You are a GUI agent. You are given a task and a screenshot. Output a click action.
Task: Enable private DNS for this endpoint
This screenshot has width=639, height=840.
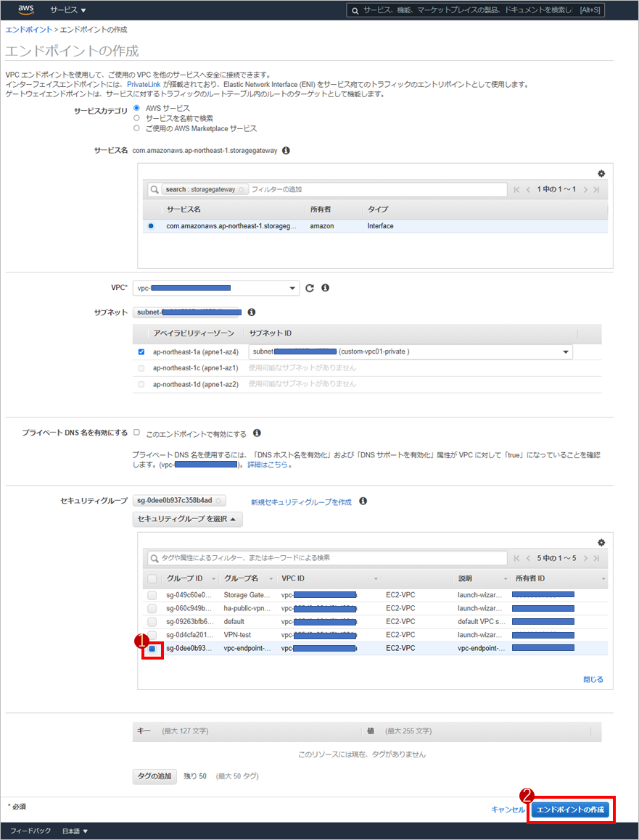[136, 433]
